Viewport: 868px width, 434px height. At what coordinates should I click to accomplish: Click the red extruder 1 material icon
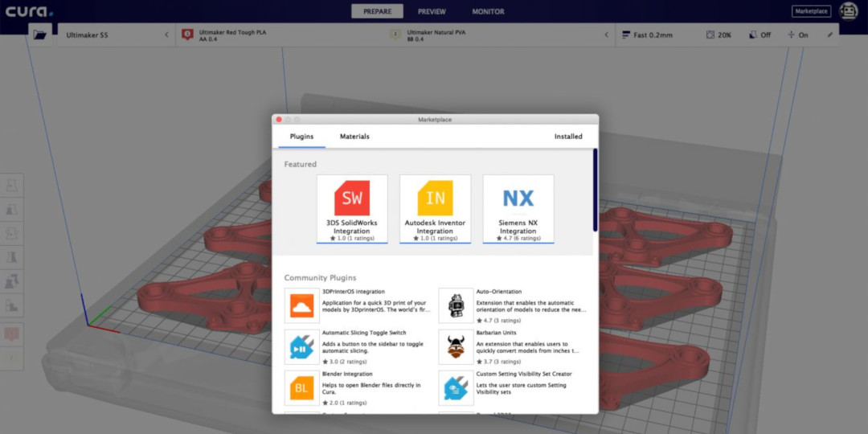[187, 35]
